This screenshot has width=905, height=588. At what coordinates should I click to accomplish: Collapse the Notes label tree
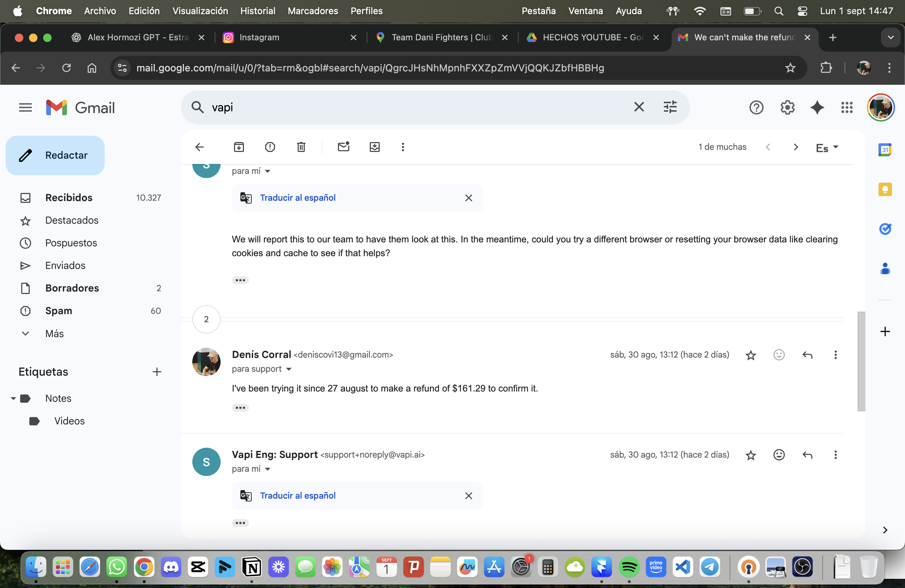tap(13, 398)
